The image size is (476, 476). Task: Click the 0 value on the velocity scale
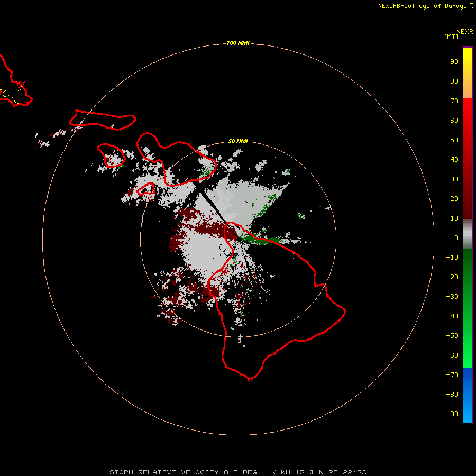click(x=456, y=237)
